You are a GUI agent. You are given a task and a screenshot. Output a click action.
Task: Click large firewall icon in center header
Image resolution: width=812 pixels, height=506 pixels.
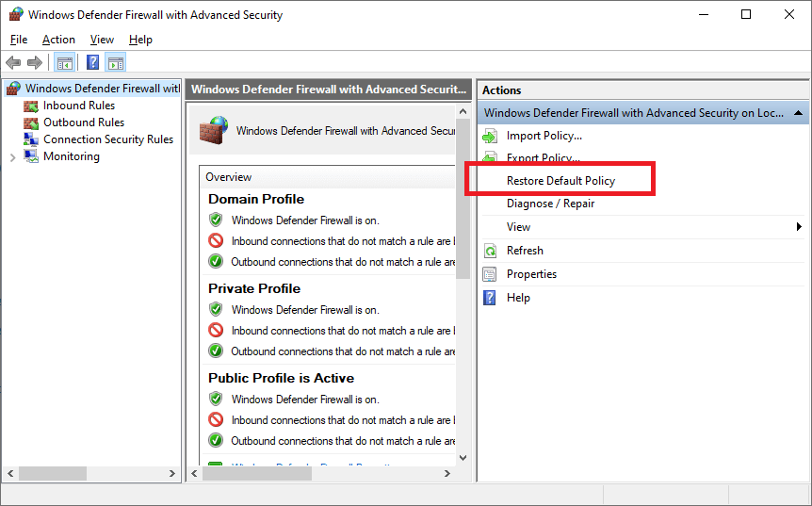(x=214, y=130)
